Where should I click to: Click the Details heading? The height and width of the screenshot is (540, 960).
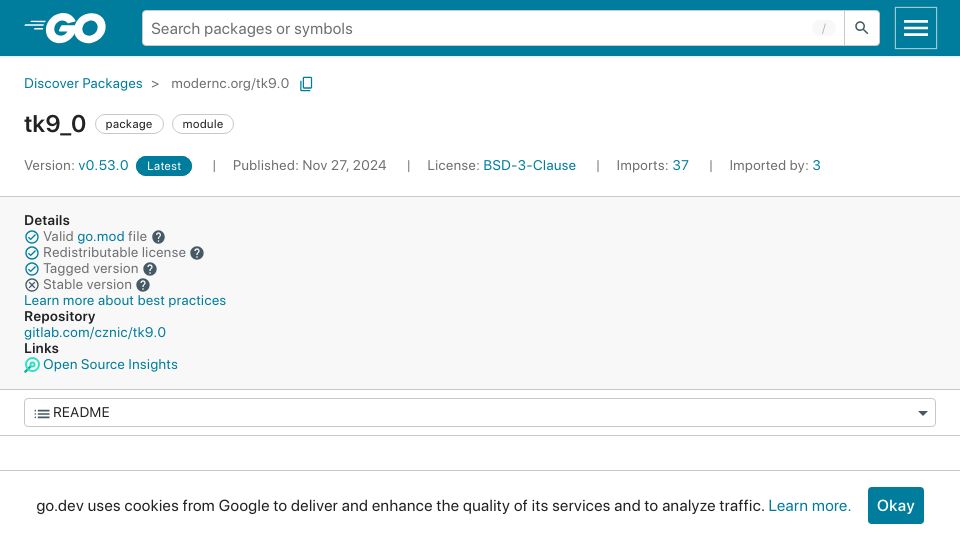click(47, 220)
